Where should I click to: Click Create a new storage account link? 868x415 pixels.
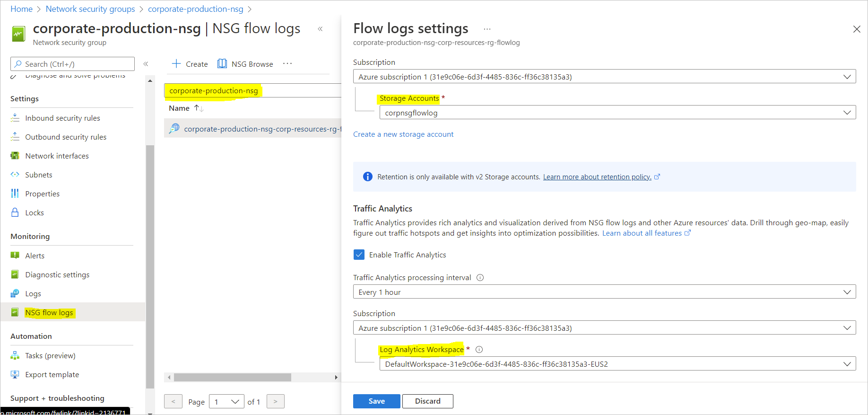click(403, 134)
